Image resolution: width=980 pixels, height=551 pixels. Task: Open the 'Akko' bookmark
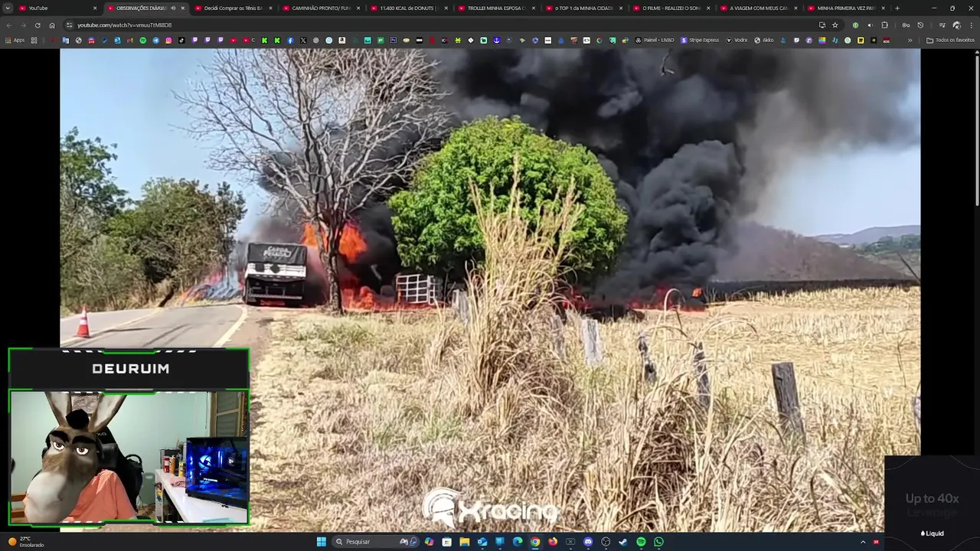tap(764, 40)
